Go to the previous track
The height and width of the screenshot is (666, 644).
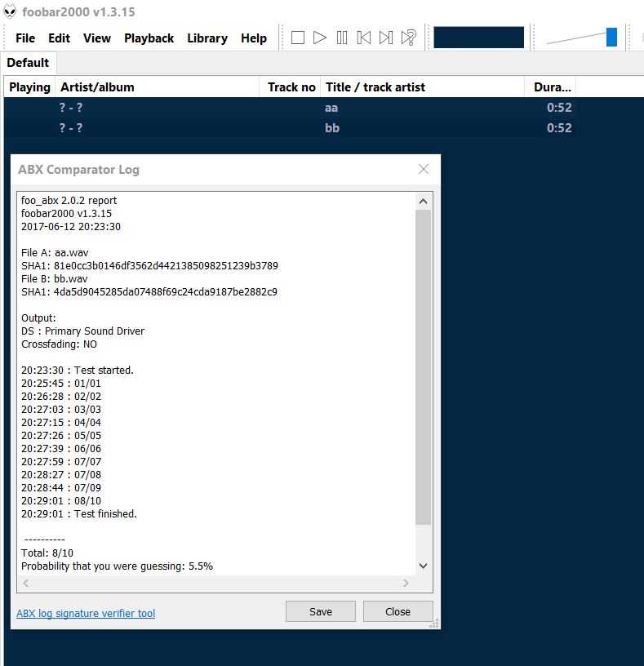364,38
